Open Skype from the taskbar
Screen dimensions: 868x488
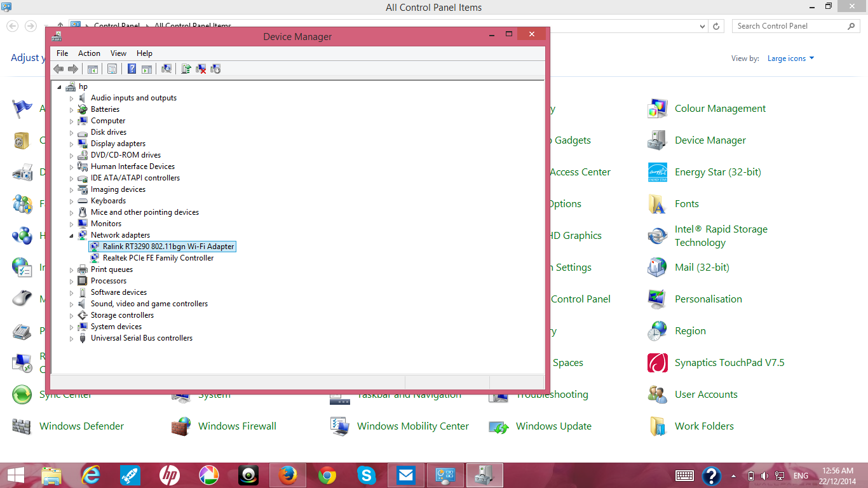[x=366, y=475]
